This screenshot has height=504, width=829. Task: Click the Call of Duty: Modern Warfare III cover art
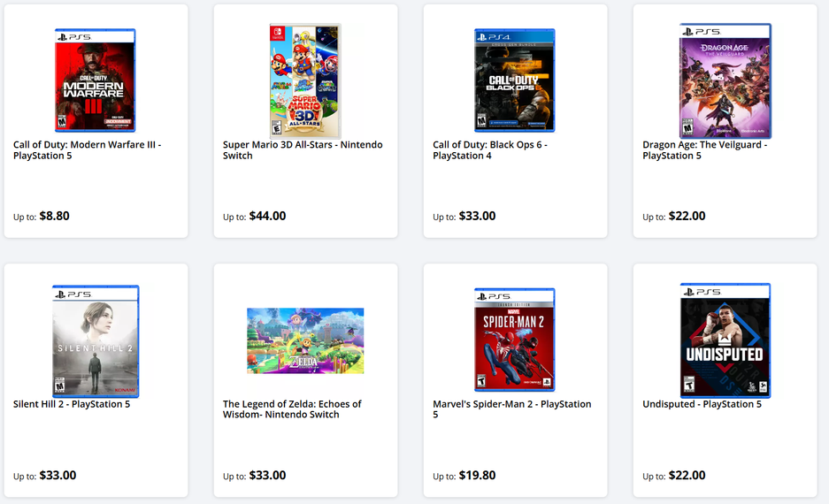pyautogui.click(x=95, y=81)
